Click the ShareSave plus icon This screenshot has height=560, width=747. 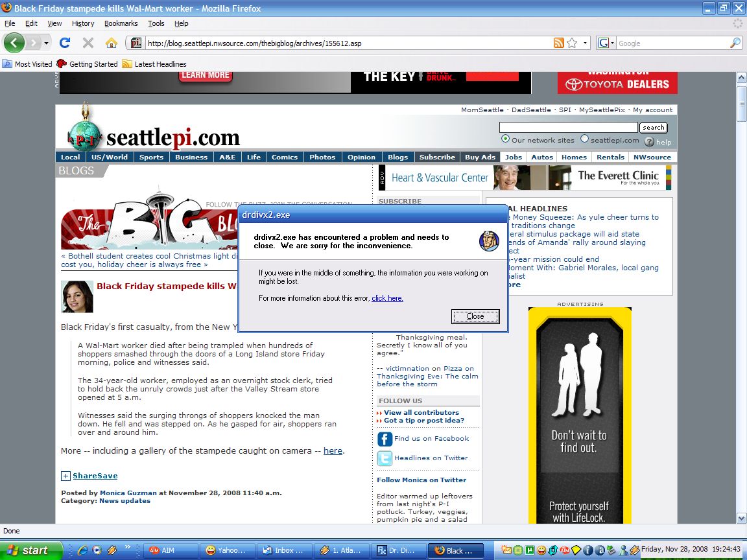pyautogui.click(x=65, y=476)
